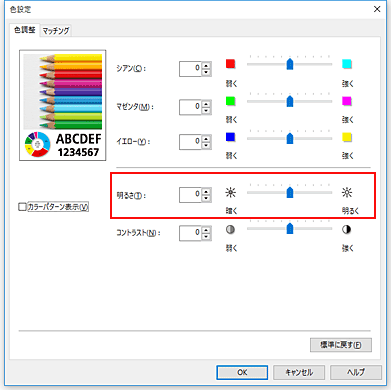Click the シアン(C) label
This screenshot has width=391, height=390.
[131, 69]
